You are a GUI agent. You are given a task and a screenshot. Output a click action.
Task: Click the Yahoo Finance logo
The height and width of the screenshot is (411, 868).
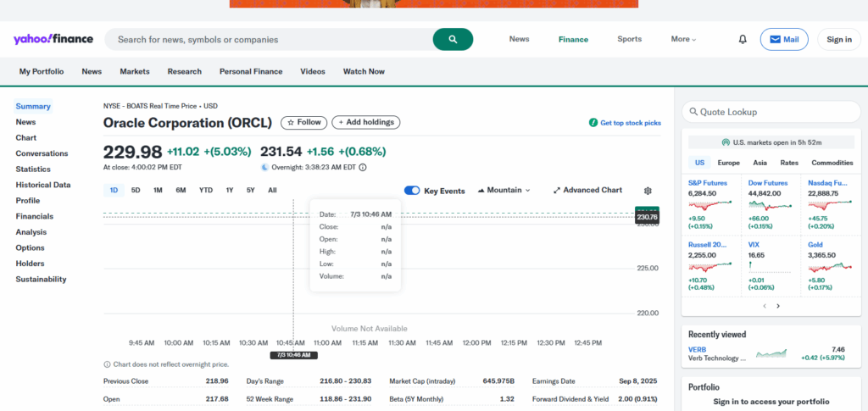(53, 39)
